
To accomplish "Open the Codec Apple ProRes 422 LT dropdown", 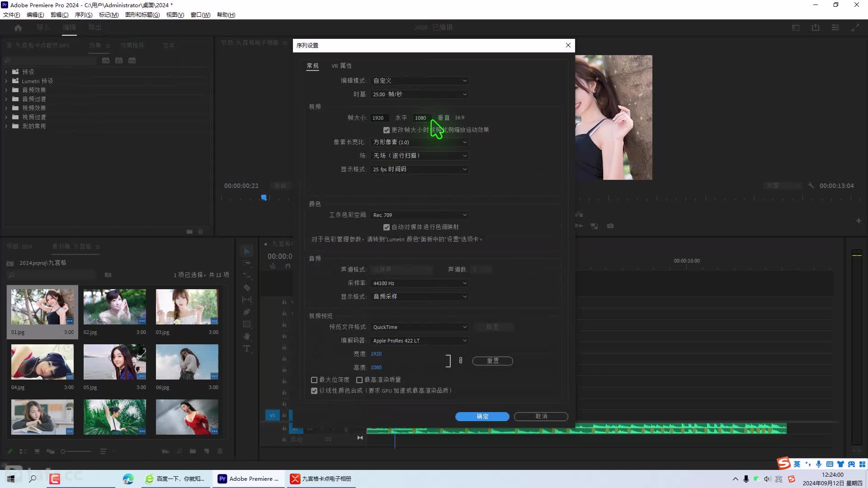I will point(420,340).
